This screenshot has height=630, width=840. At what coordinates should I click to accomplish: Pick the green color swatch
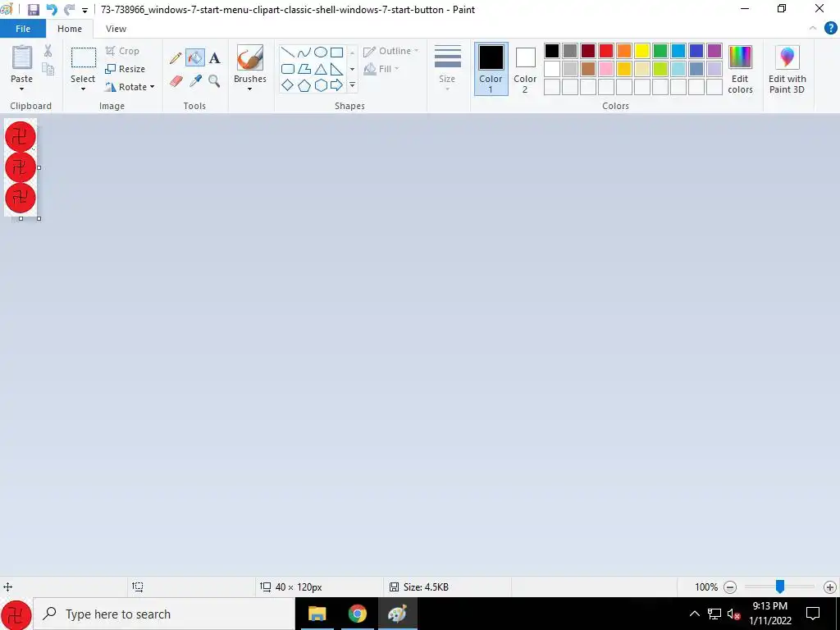pyautogui.click(x=660, y=51)
